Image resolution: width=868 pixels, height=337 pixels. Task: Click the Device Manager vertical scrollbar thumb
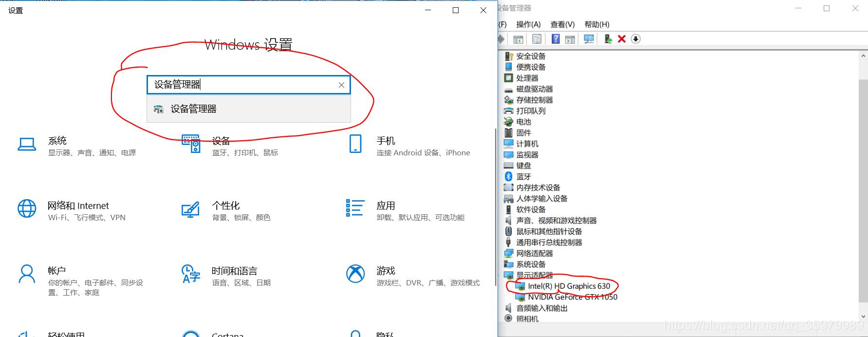coord(863,190)
